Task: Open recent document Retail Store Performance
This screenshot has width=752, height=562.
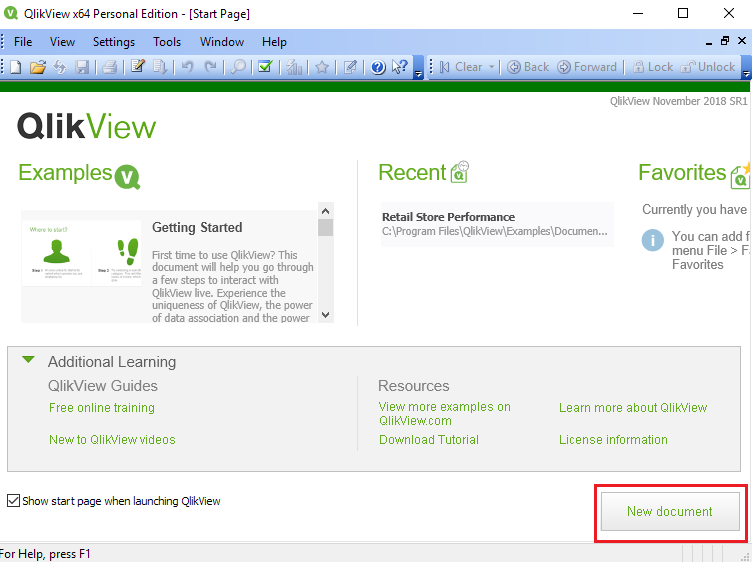Action: 497,224
